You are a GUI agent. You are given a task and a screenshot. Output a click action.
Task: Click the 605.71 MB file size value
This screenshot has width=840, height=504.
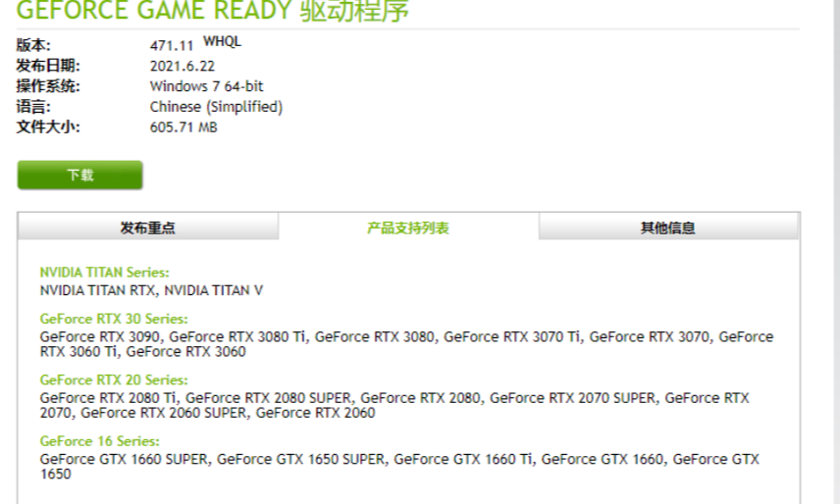pos(184,127)
